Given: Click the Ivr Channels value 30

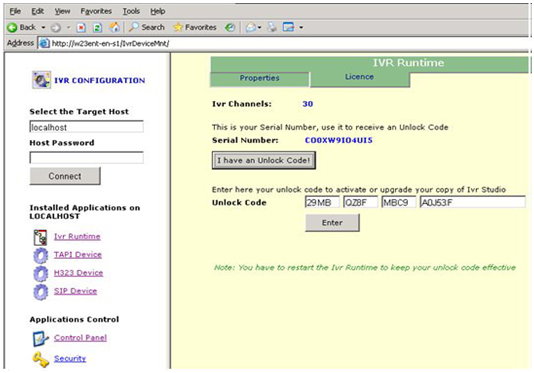Looking at the screenshot, I should click(x=308, y=104).
